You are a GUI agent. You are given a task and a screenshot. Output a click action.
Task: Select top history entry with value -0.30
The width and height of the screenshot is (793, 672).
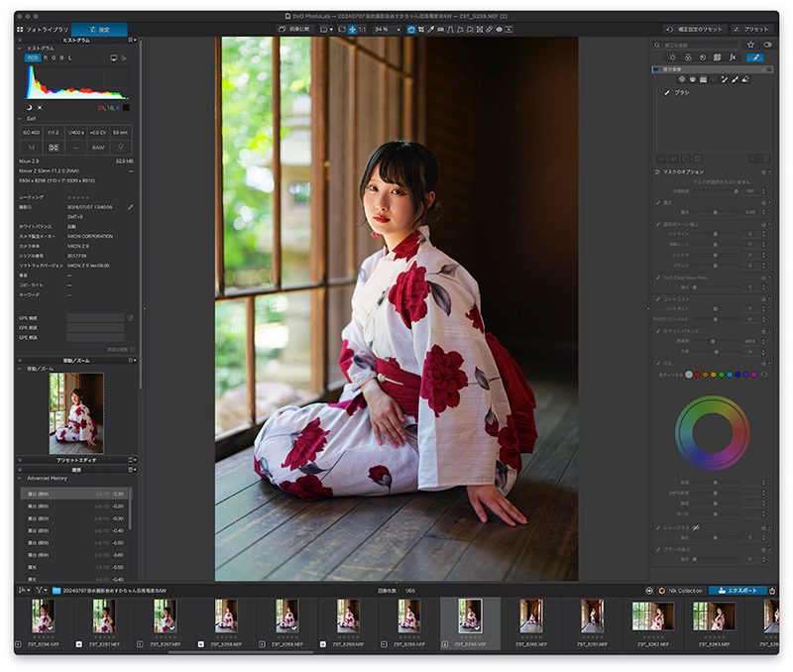pyautogui.click(x=76, y=494)
